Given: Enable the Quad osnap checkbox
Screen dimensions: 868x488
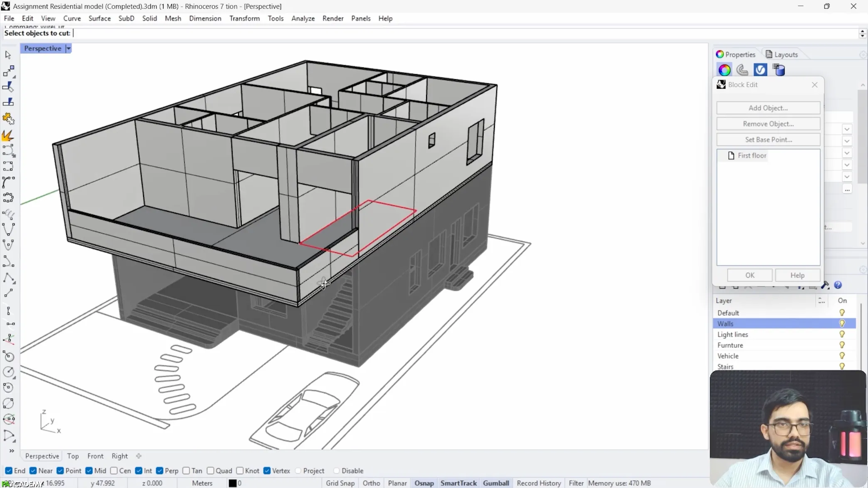Looking at the screenshot, I should point(211,471).
